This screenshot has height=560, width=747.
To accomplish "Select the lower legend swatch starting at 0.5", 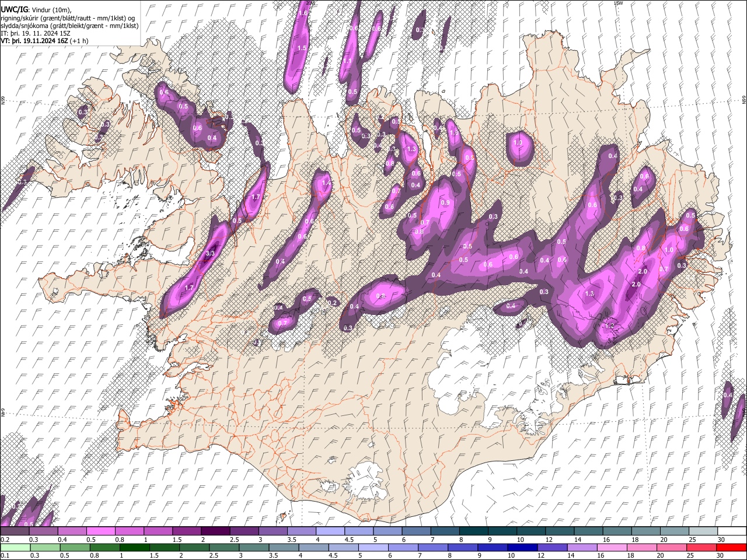I will point(75,548).
